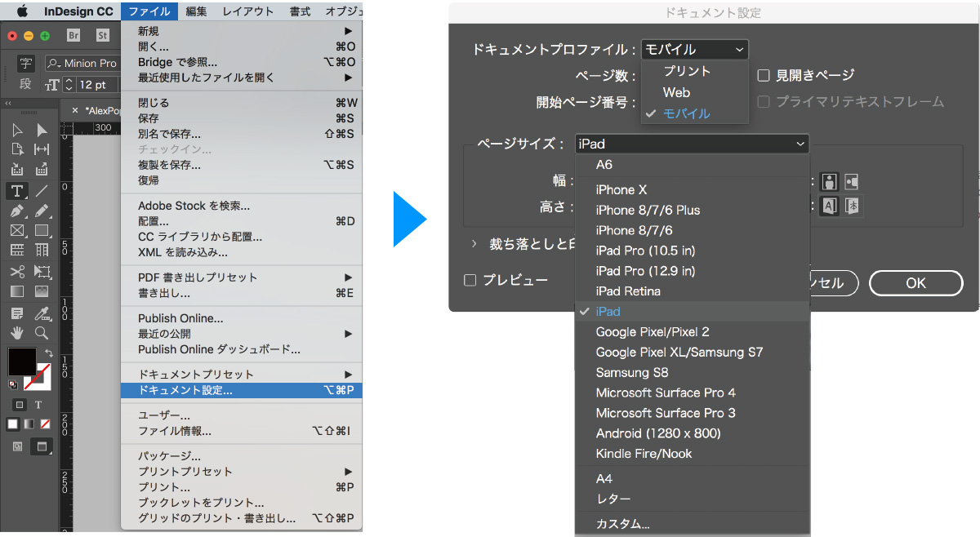
Task: Select the Direct Selection tool
Action: [42, 131]
